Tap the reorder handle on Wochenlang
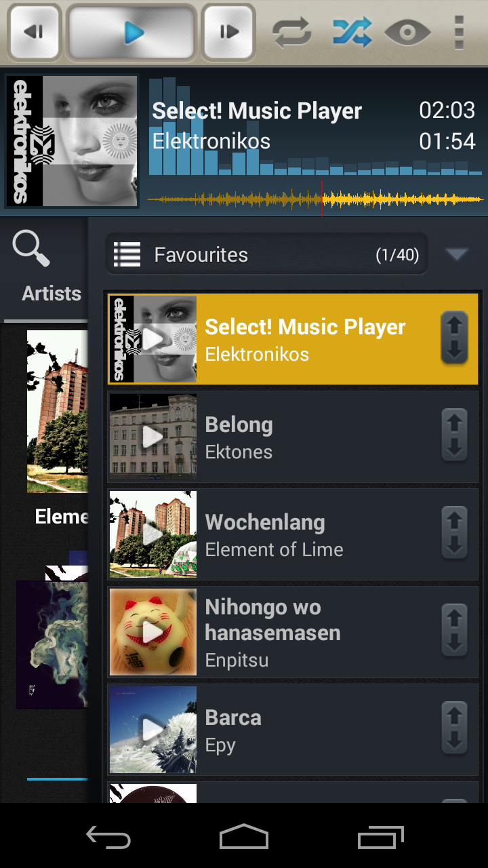This screenshot has width=488, height=868. [x=454, y=533]
